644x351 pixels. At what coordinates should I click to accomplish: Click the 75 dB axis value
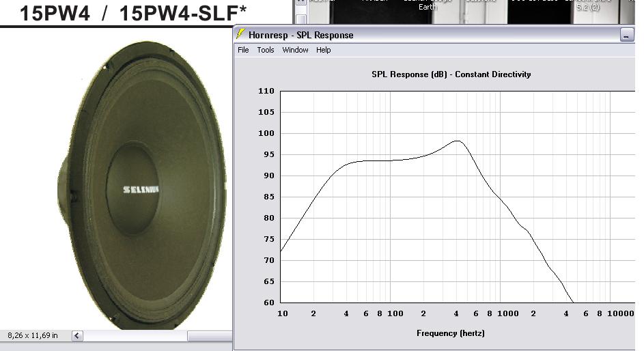[268, 239]
